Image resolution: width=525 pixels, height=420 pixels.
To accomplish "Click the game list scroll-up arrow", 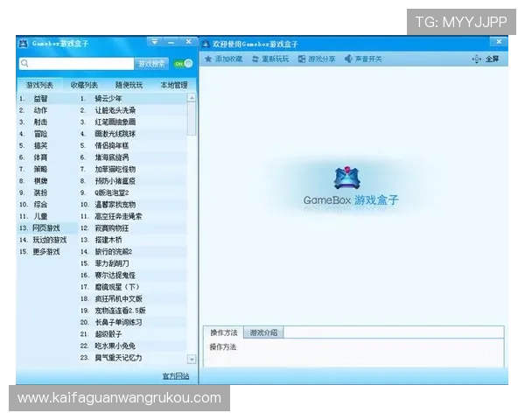I will [192, 98].
